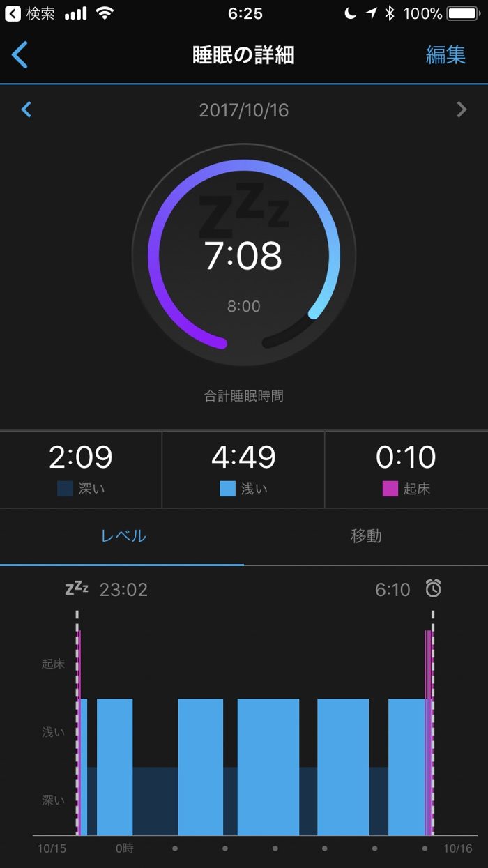488x868 pixels.
Task: Tap the 4:49 light sleep value
Action: coord(243,457)
